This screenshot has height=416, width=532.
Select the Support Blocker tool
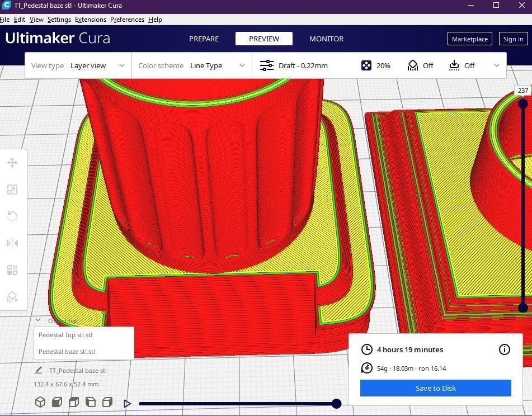pyautogui.click(x=12, y=297)
